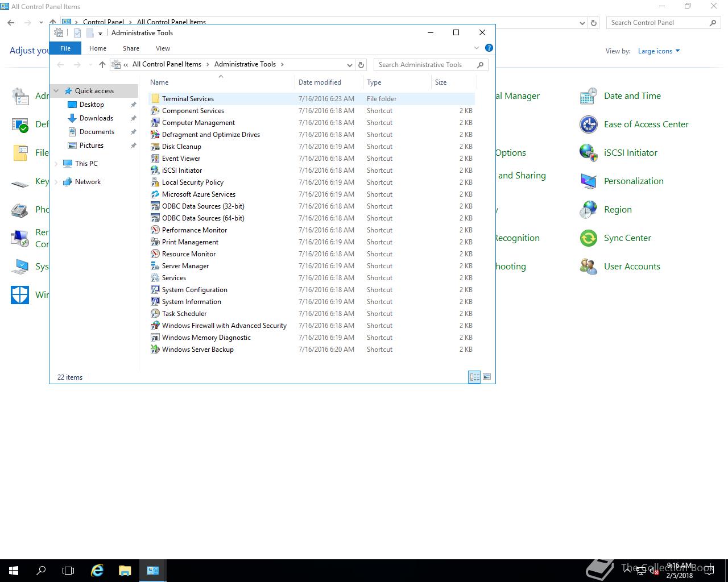The height and width of the screenshot is (582, 728).
Task: Open the View by Large icons dropdown
Action: (659, 51)
